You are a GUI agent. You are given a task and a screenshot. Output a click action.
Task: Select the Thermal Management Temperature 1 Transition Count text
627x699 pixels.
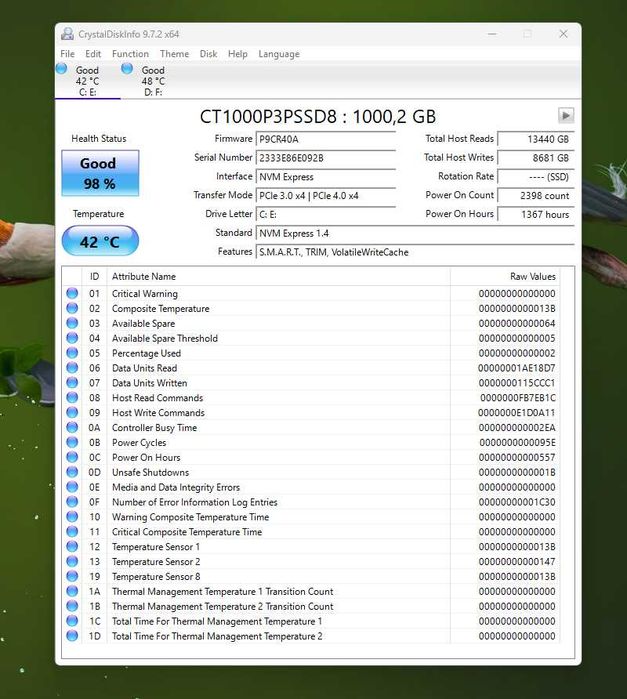[223, 592]
